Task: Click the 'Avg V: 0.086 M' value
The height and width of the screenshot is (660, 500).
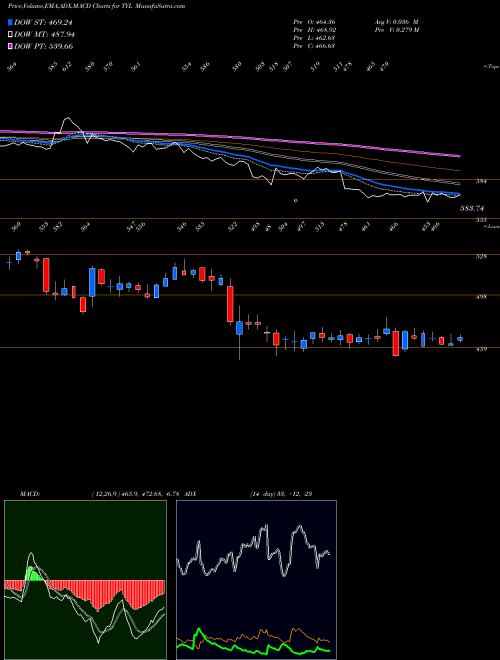Action: click(x=396, y=22)
